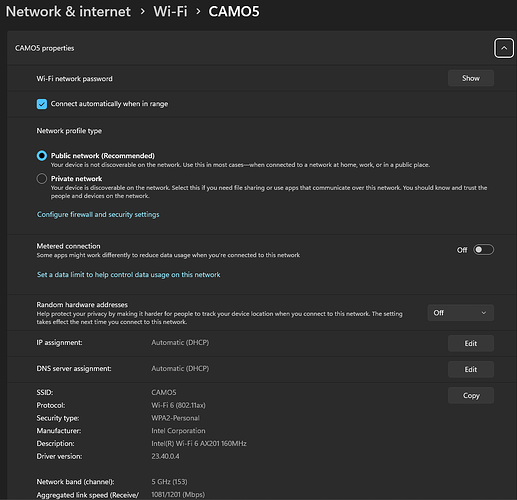Navigate to the Wi-Fi breadcrumb
517x500 pixels.
[x=170, y=12]
